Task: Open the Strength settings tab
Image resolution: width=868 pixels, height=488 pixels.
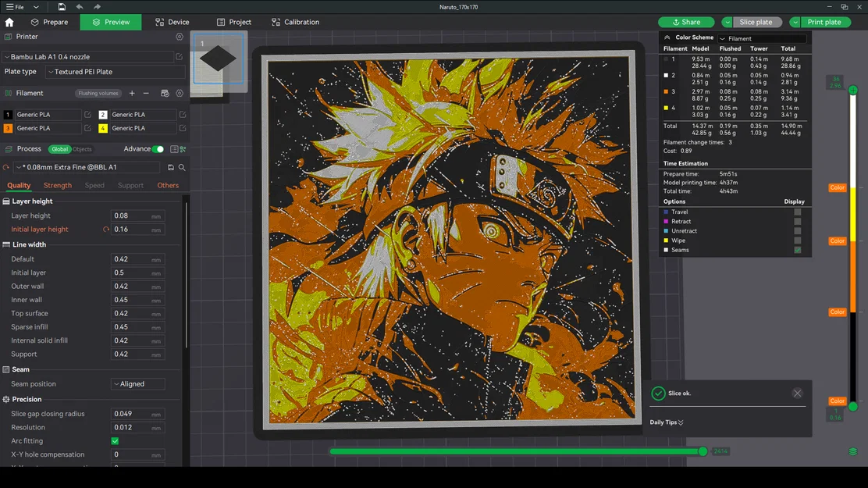Action: (x=57, y=185)
